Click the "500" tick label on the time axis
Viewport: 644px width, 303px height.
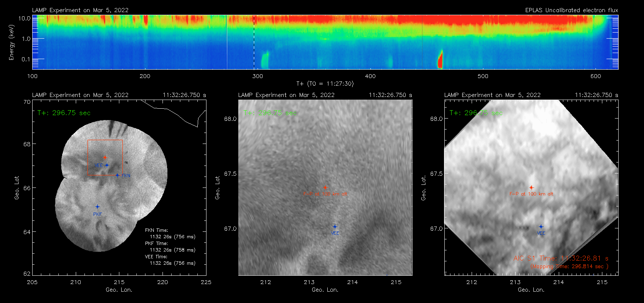[483, 76]
